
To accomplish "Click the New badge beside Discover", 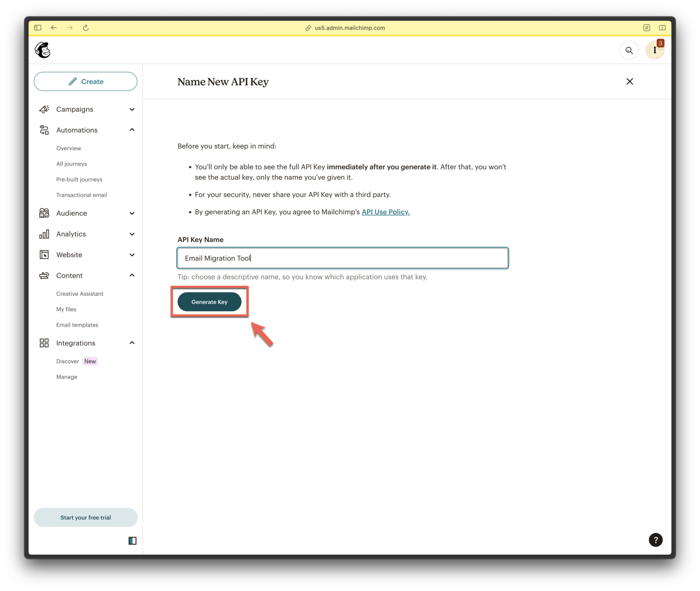I will 90,361.
